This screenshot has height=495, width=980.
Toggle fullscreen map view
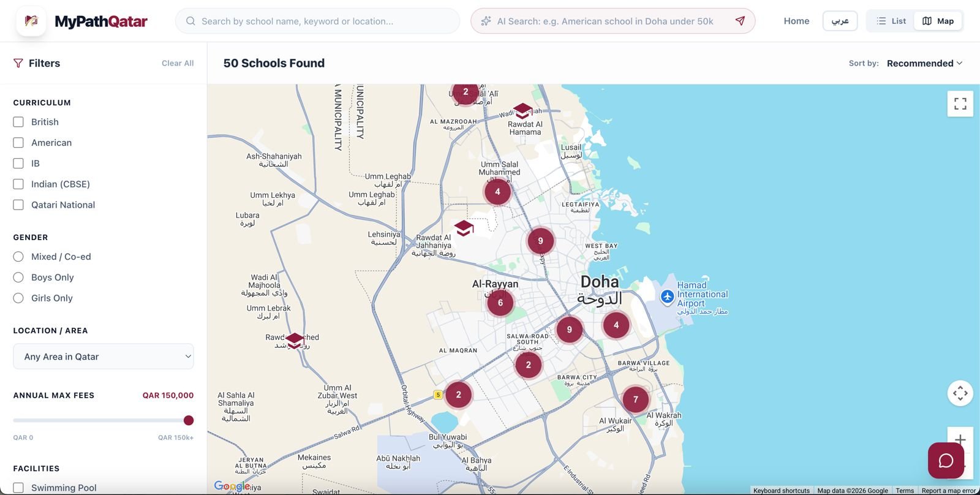pos(960,104)
